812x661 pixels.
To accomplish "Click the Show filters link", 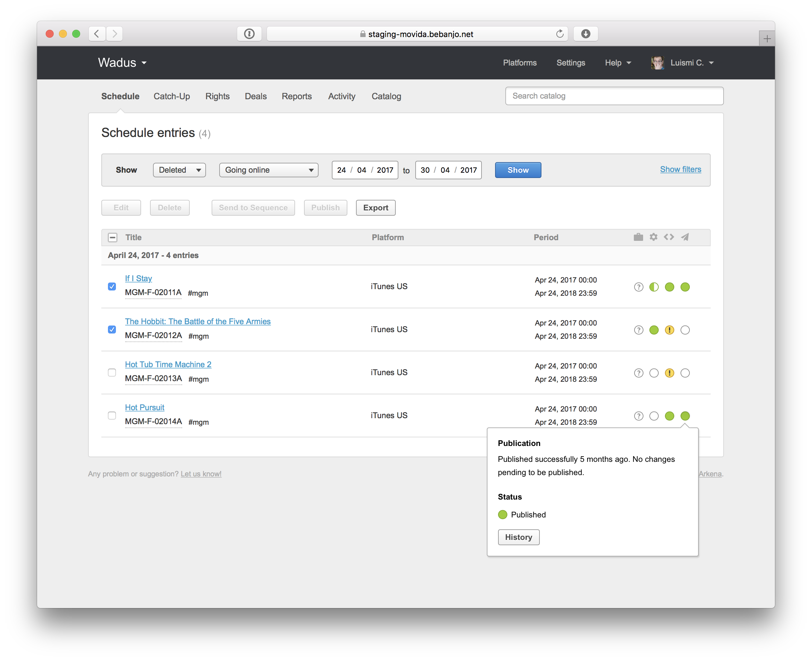I will pyautogui.click(x=680, y=169).
